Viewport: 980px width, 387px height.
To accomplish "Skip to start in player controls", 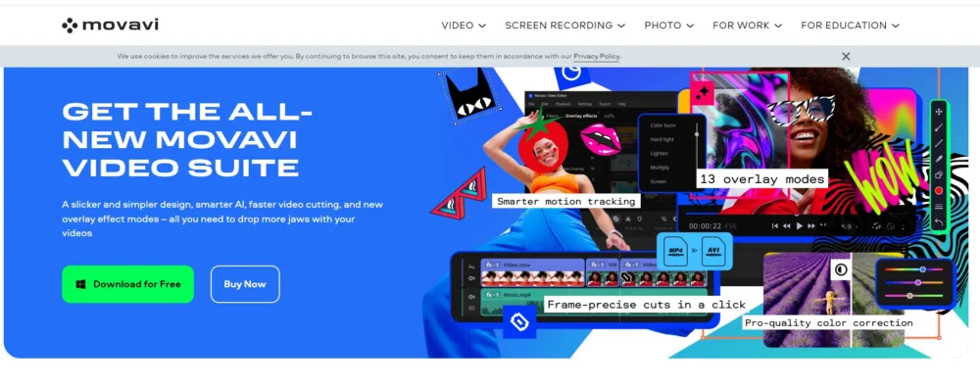I will pos(775,225).
